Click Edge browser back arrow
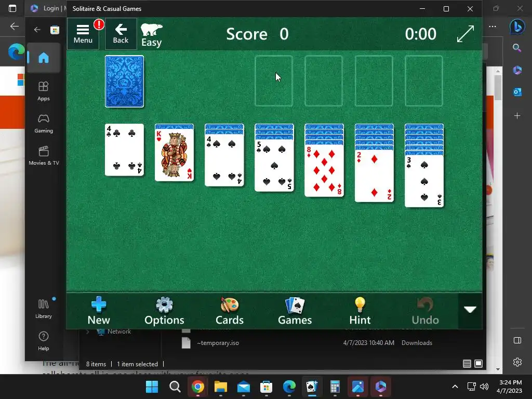 tap(15, 26)
